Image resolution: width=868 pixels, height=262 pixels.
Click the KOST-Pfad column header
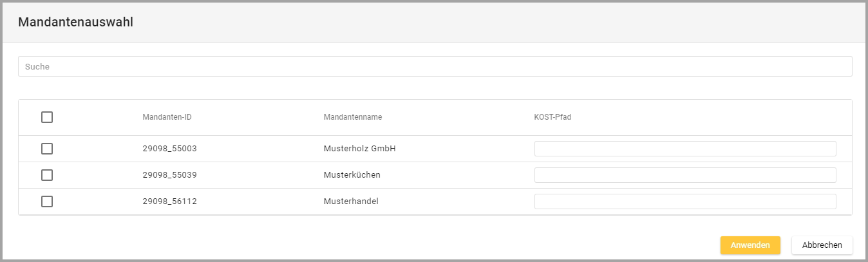coord(553,117)
